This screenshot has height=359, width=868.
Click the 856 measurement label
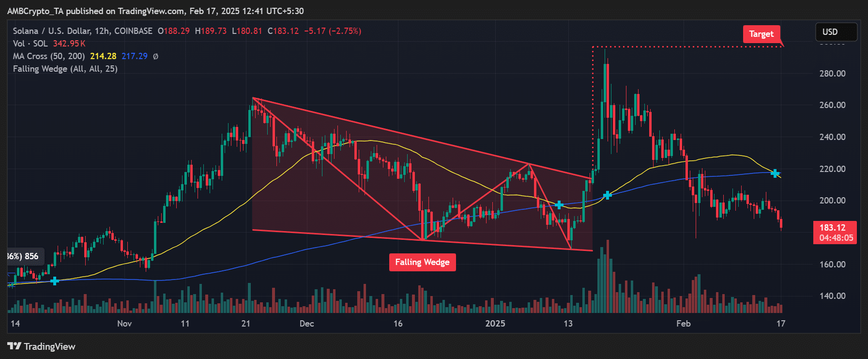31,256
